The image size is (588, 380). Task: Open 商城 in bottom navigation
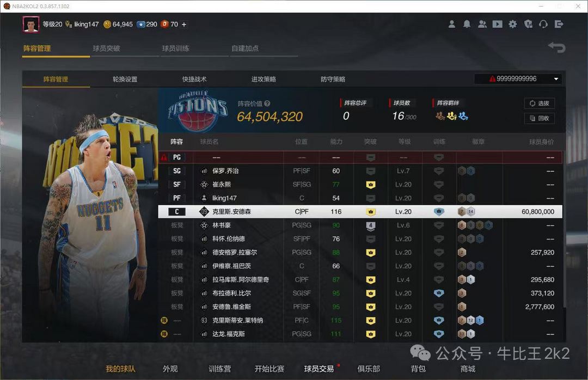tap(468, 369)
